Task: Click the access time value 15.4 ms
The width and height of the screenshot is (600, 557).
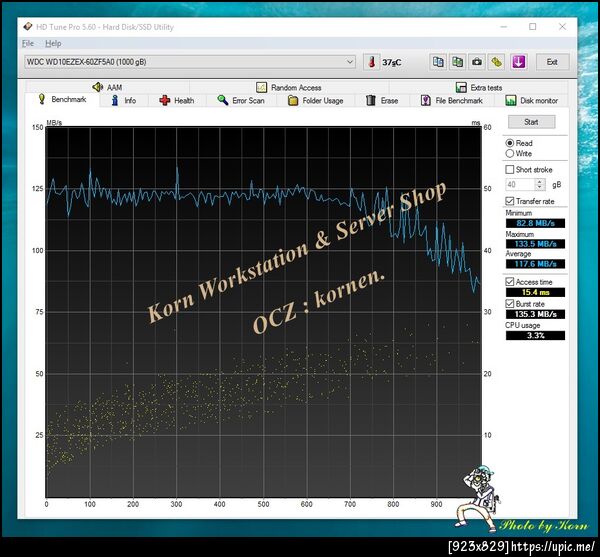Action: point(535,292)
